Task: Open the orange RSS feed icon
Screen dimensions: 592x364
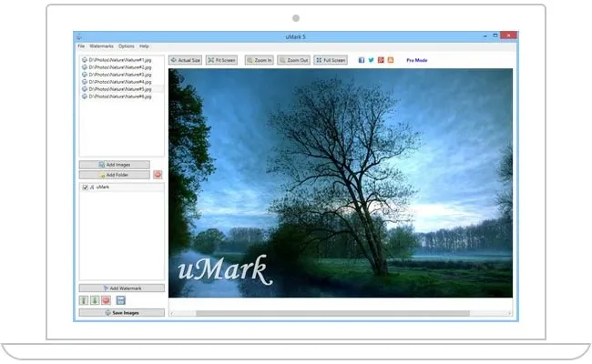Action: (391, 60)
